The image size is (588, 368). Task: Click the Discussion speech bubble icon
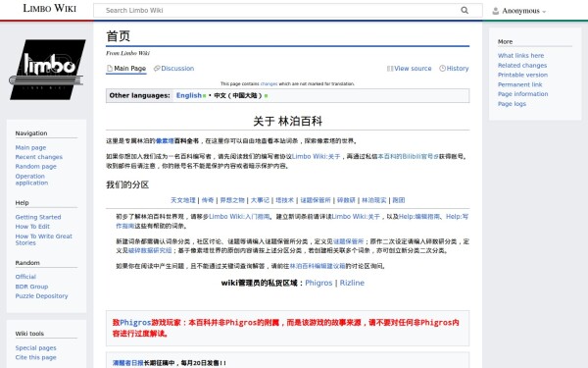point(157,69)
